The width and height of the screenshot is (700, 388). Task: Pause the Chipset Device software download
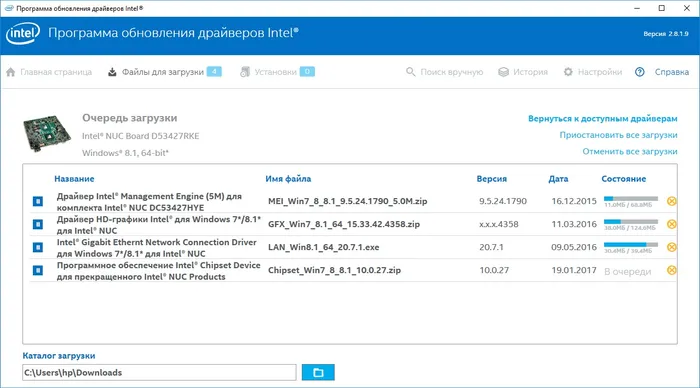click(x=38, y=270)
